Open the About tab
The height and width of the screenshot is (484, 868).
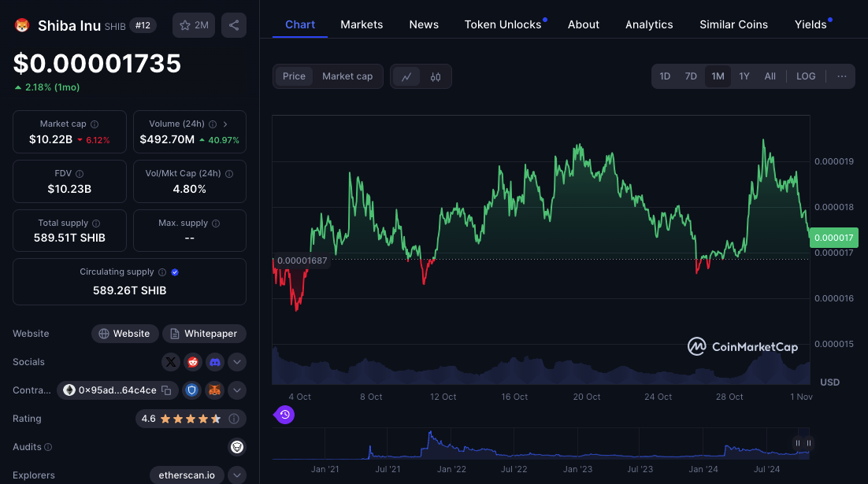pos(584,25)
